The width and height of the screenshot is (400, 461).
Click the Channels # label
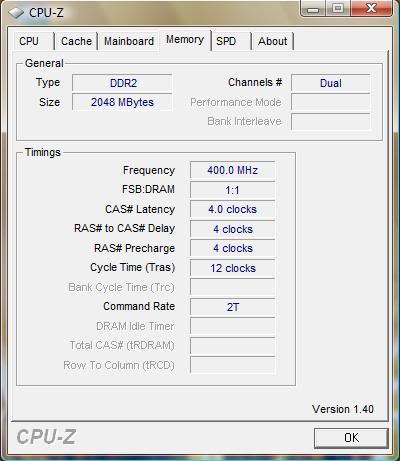[x=255, y=82]
